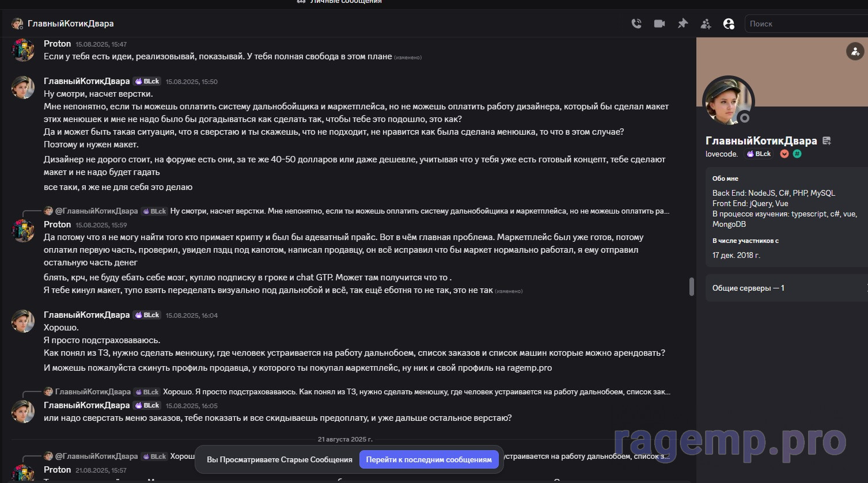Screen dimensions: 868x483
Task: Click the round add-friend icon on profile banner
Action: click(x=855, y=51)
